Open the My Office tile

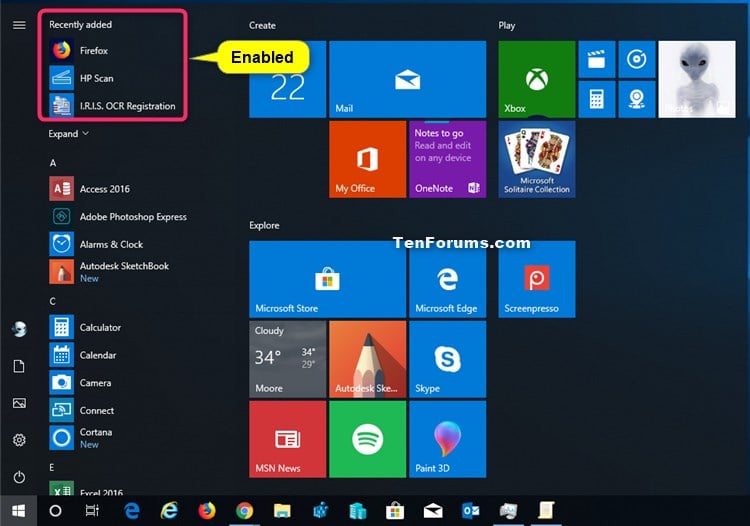click(x=367, y=159)
